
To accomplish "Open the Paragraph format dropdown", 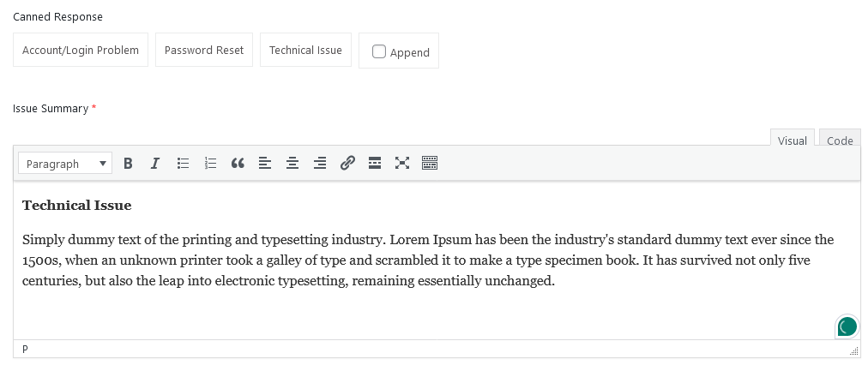I will tap(65, 164).
